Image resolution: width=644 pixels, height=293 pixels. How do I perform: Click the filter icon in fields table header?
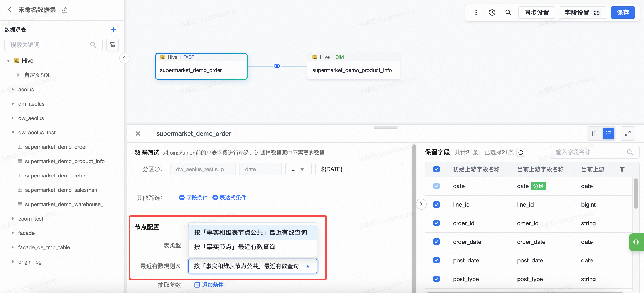[x=622, y=169]
